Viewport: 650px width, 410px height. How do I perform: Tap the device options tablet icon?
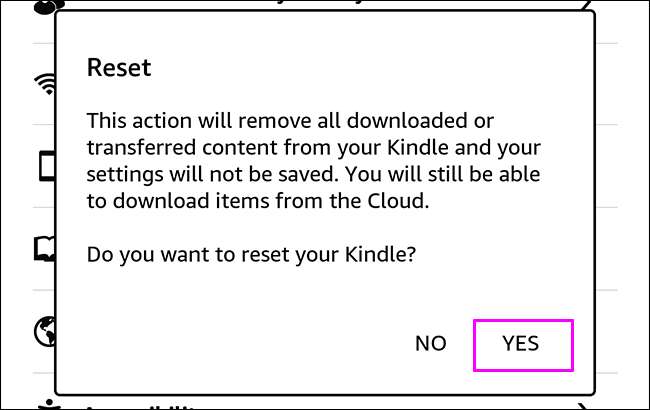pyautogui.click(x=45, y=167)
